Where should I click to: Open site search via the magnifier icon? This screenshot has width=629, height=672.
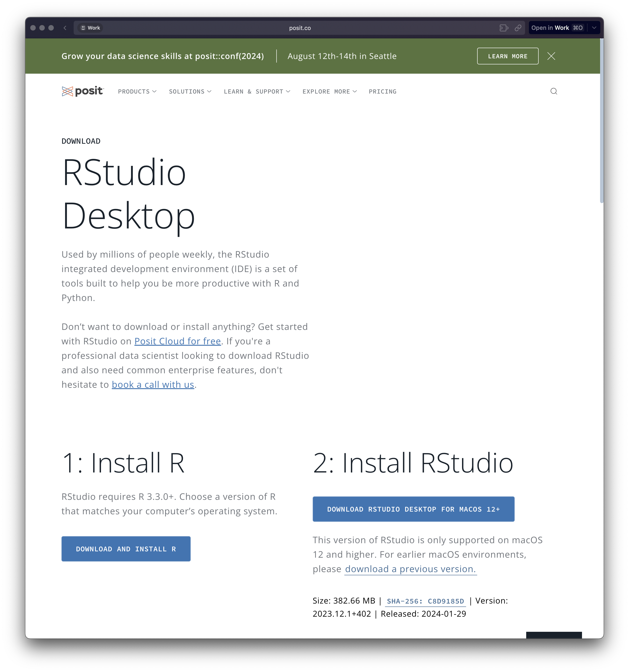coord(554,91)
